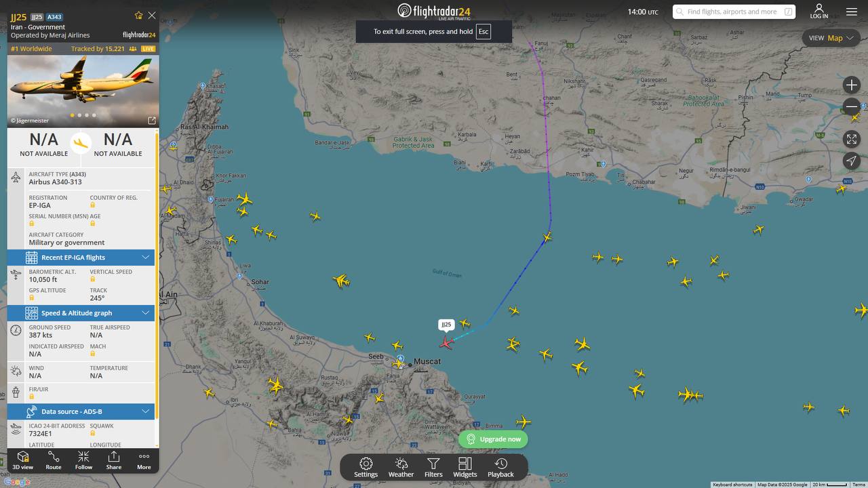Toggle my location arrow on map
The image size is (868, 488).
tap(852, 161)
